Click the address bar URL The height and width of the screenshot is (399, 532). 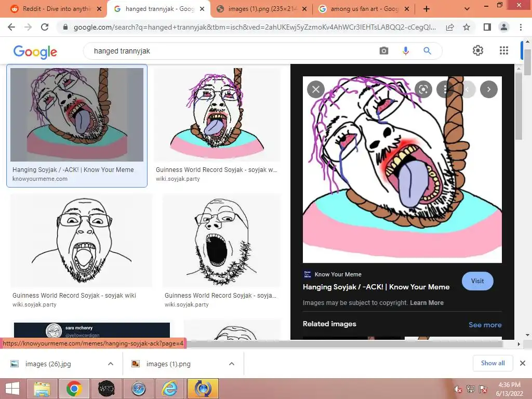pyautogui.click(x=255, y=27)
